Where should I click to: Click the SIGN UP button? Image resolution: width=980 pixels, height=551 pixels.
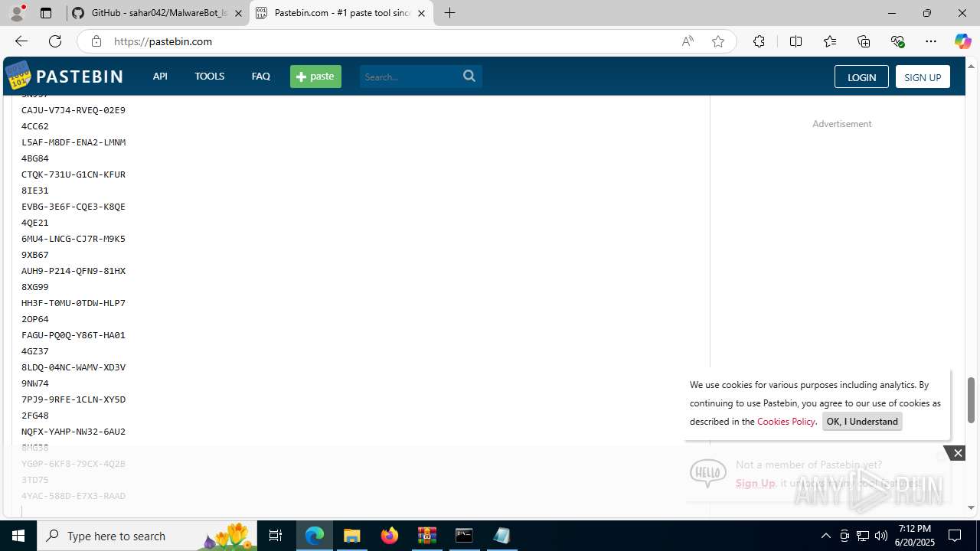pyautogui.click(x=923, y=77)
